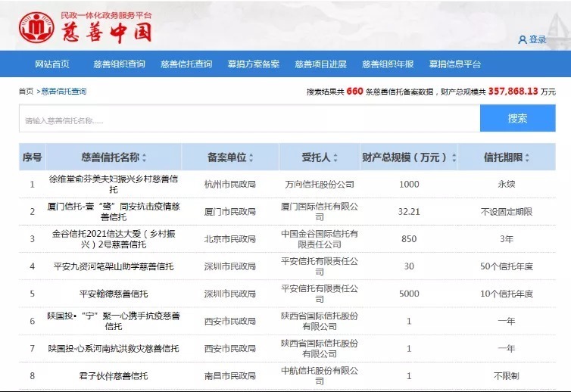Screen dimensions: 571x392
Task: Select 中国金谷国际信托有限责任公司 cell
Action: [320, 239]
